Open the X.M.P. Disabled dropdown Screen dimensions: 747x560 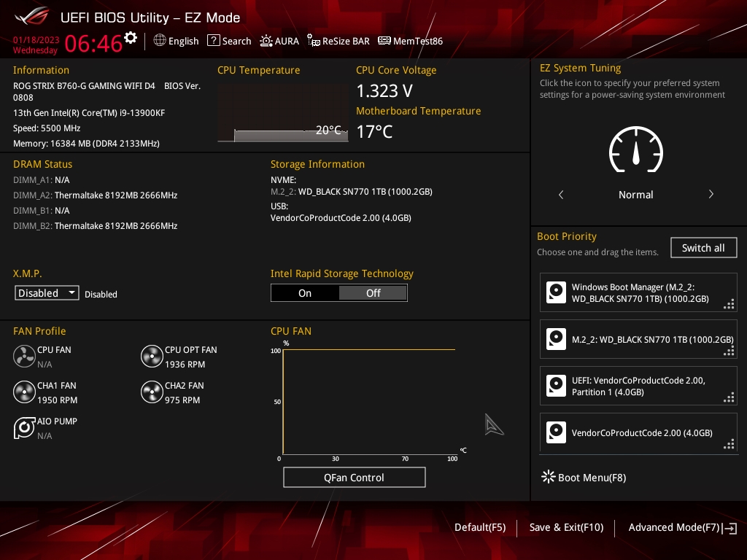(47, 293)
